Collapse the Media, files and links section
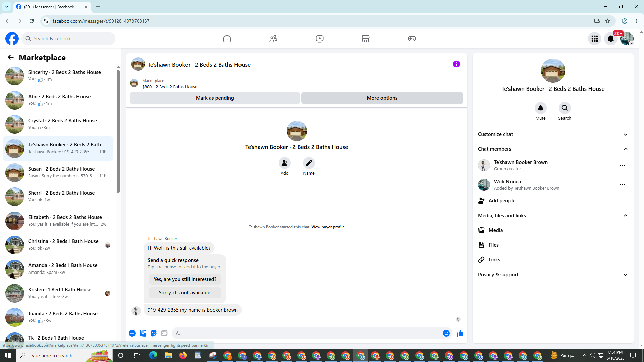Screen dimensions: 644x362 [553, 216]
